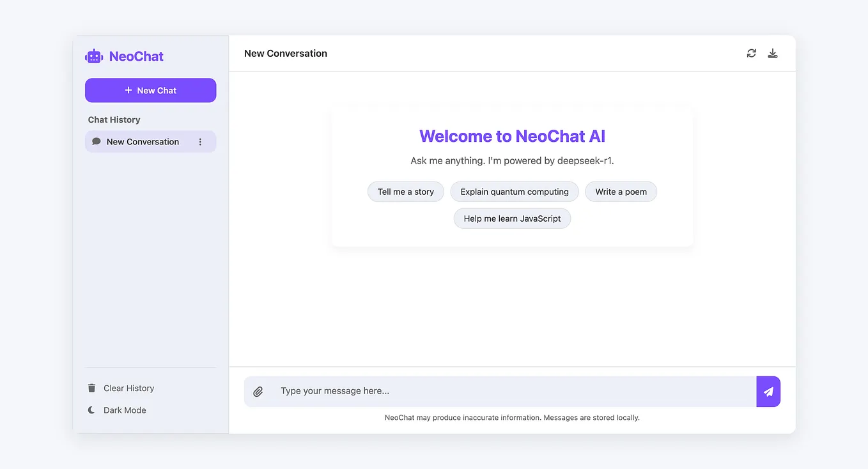Click the trash icon next to Clear History
Screen dimensions: 868x469
(x=91, y=388)
